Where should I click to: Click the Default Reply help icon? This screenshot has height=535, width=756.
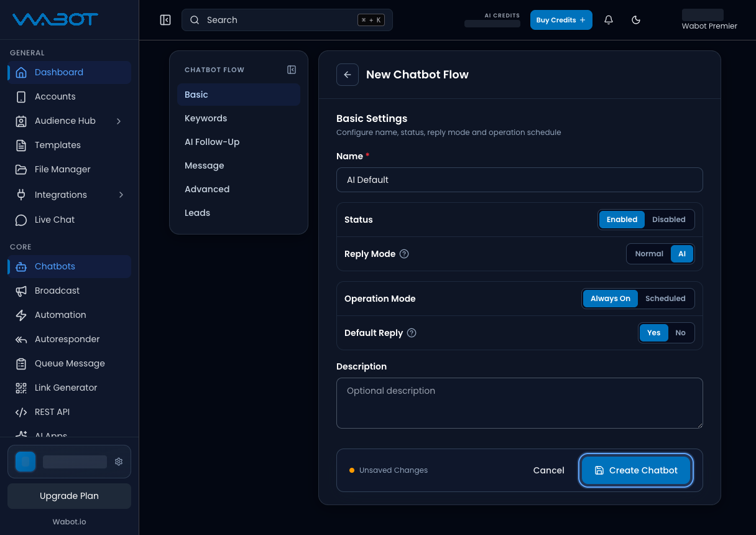tap(412, 333)
